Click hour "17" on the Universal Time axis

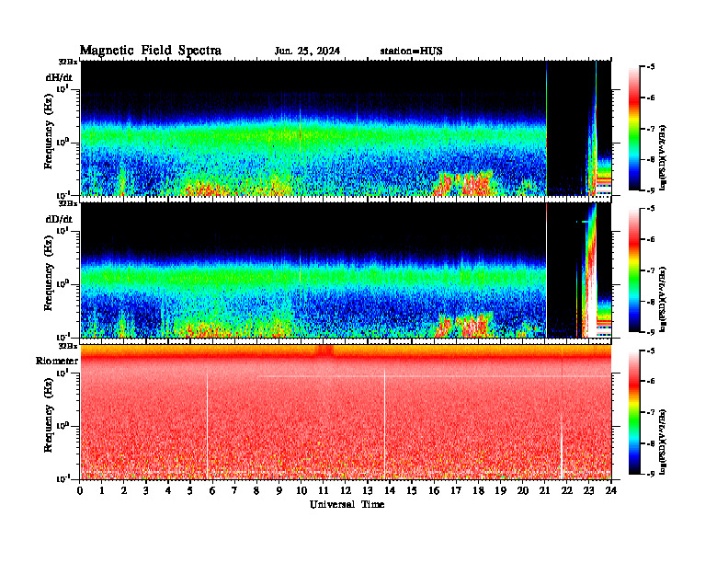[456, 490]
